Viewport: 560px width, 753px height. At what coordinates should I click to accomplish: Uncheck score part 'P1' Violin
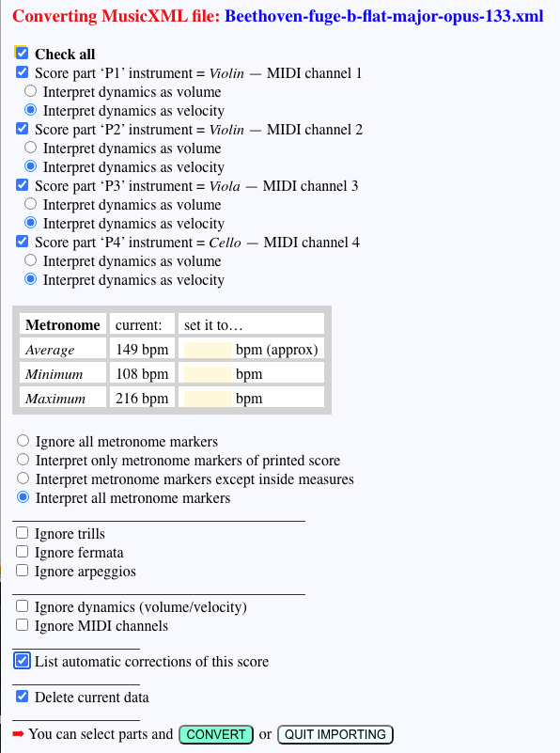[x=21, y=72]
